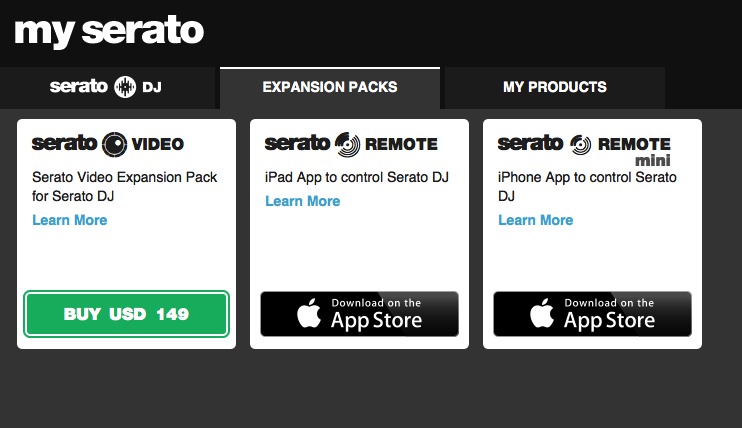Click the Apple logo on iPhone App Store badge

[542, 315]
